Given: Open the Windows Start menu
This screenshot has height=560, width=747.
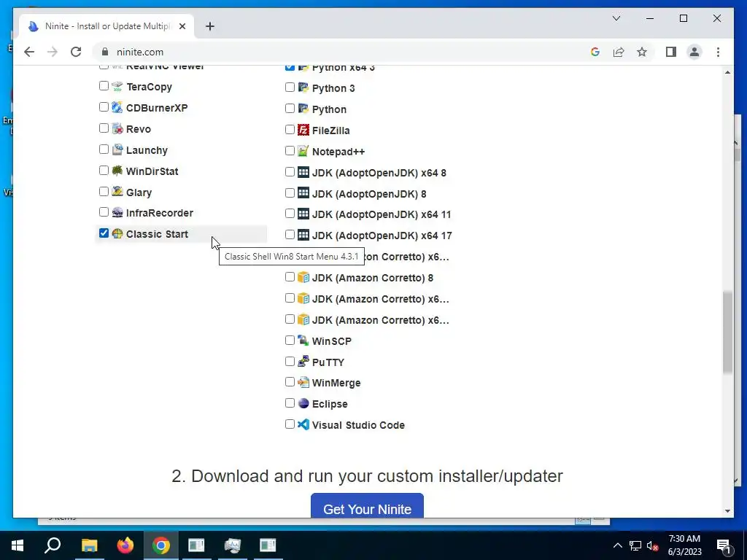Looking at the screenshot, I should (18, 545).
